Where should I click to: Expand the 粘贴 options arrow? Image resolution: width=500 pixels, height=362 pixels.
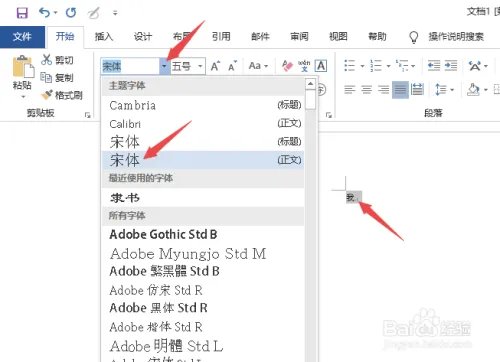pyautogui.click(x=23, y=97)
